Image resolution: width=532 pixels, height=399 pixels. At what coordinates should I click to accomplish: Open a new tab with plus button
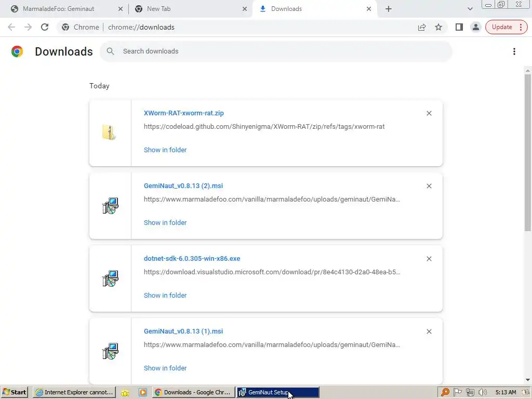[x=389, y=9]
